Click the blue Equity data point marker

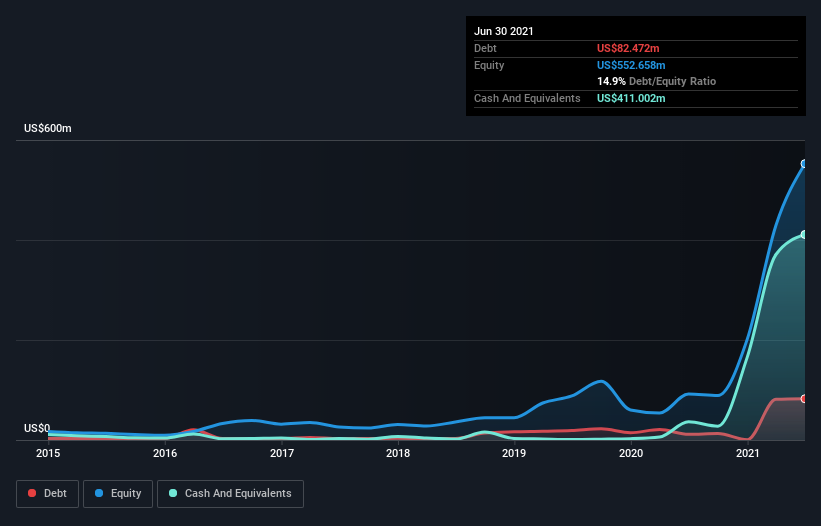(x=804, y=164)
